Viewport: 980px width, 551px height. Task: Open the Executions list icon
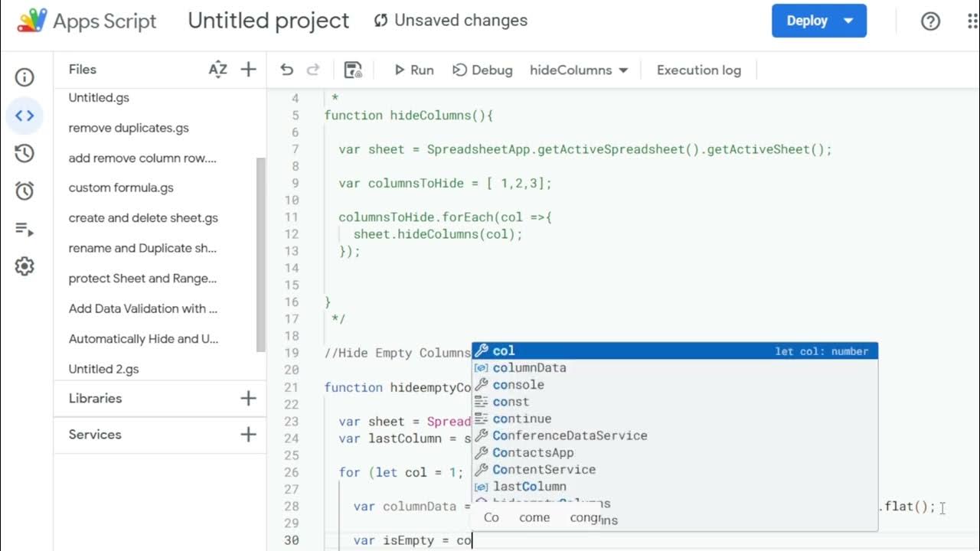(24, 229)
